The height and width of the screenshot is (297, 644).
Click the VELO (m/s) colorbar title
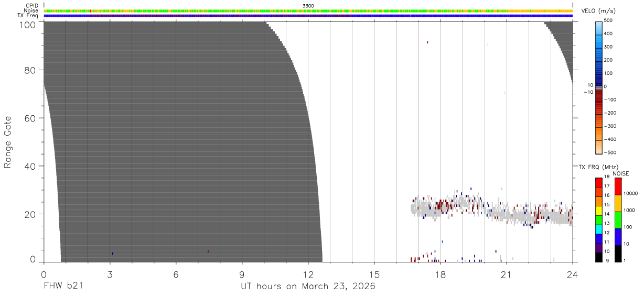coord(598,11)
